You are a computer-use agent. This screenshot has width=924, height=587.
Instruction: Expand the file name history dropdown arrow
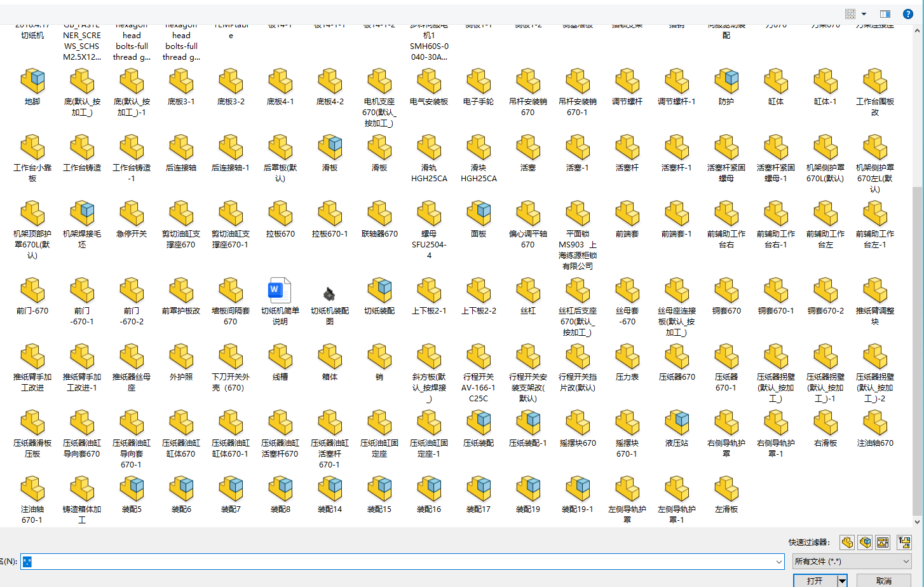pyautogui.click(x=779, y=562)
